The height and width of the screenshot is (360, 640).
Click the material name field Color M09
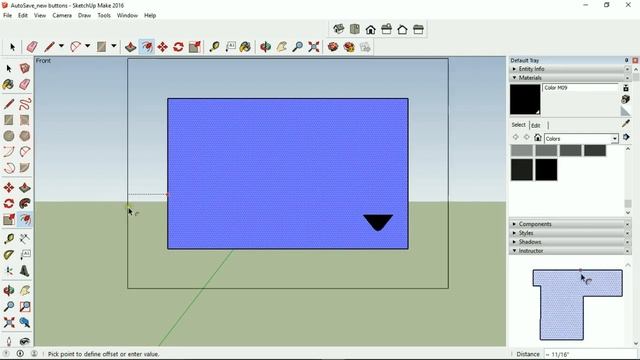click(x=580, y=88)
